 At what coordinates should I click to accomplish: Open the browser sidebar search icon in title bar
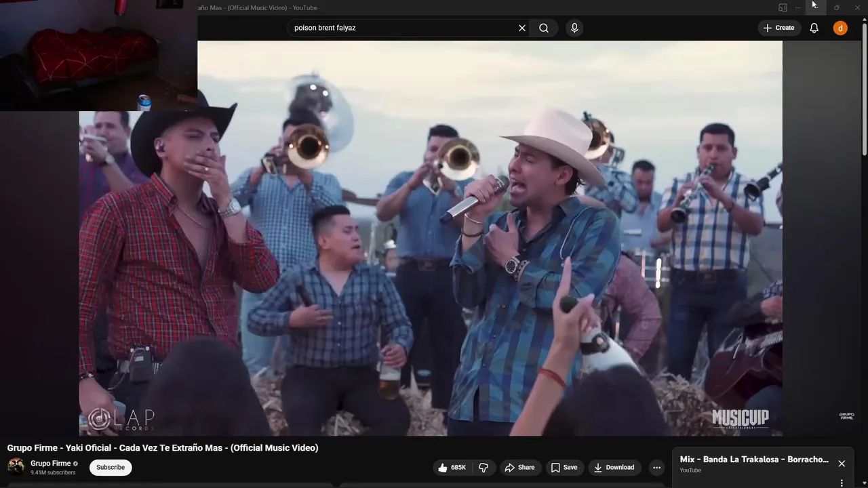click(x=783, y=7)
